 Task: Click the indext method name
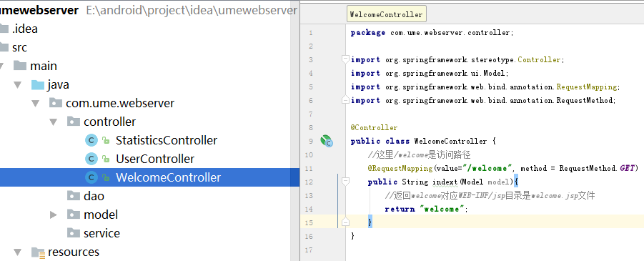click(x=445, y=182)
